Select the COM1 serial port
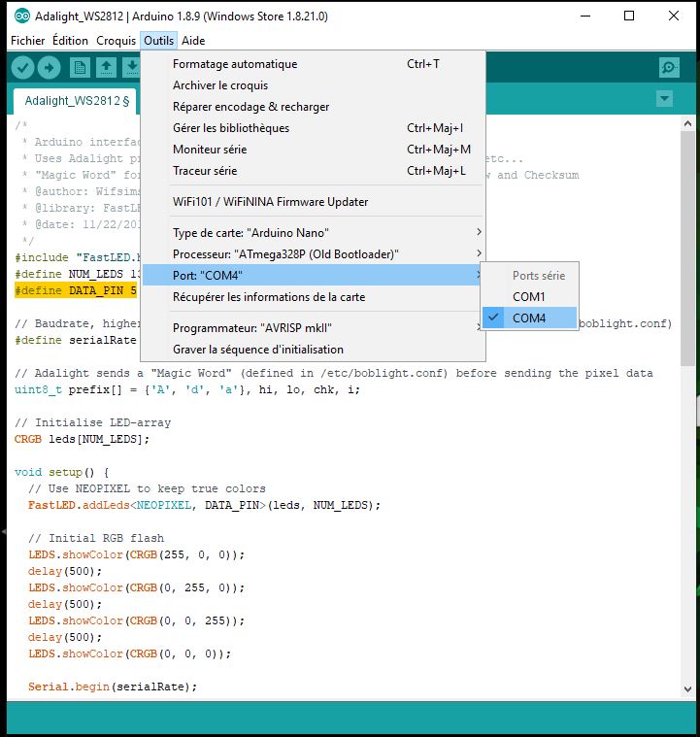The height and width of the screenshot is (737, 700). coord(529,297)
